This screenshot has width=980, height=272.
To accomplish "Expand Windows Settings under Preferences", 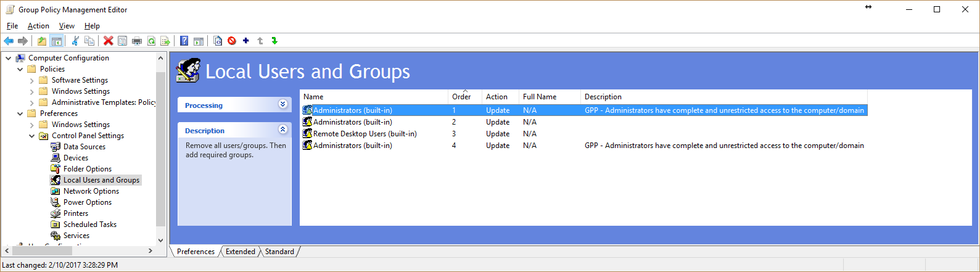I will coord(32,125).
